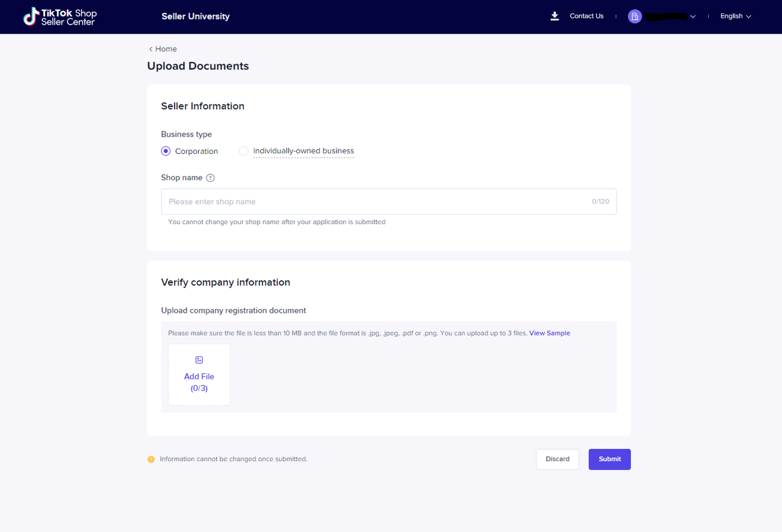
Task: Click the TikTok Shop Seller Center logo
Action: tap(60, 17)
